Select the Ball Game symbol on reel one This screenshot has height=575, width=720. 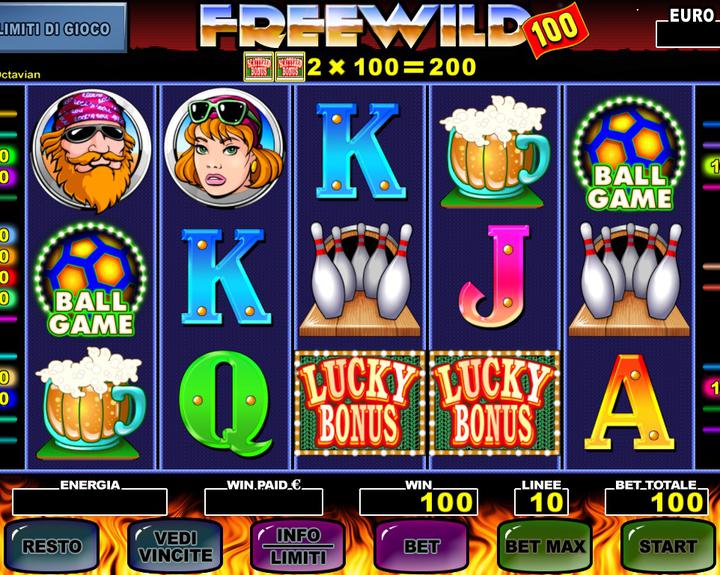[x=91, y=280]
